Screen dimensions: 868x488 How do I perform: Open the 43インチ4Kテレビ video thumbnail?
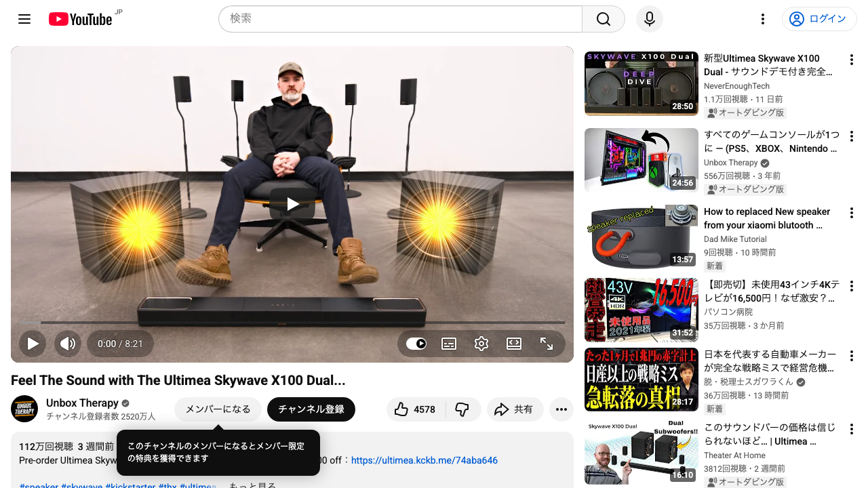click(x=642, y=310)
